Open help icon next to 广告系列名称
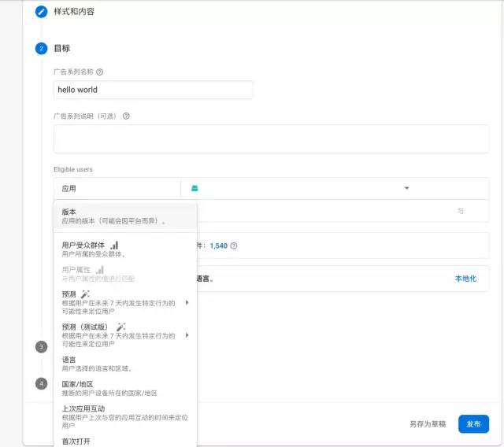 [100, 72]
